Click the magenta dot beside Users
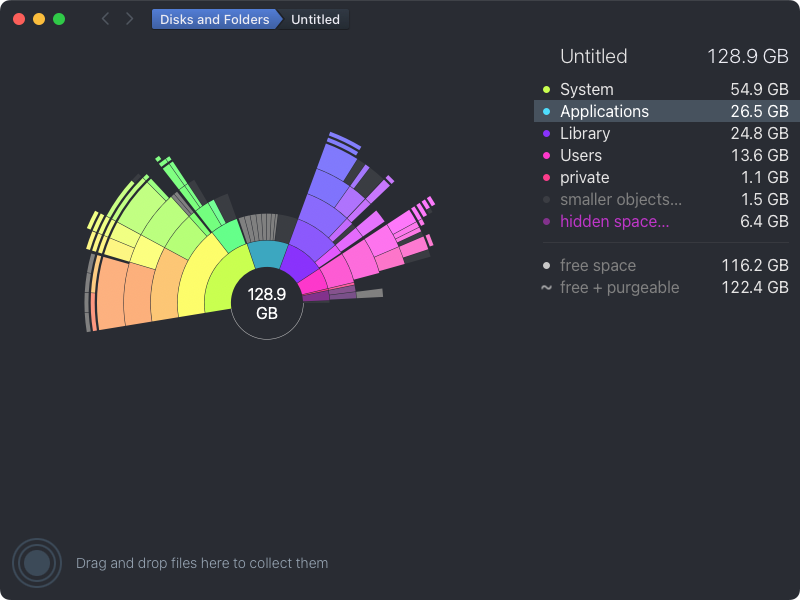This screenshot has width=800, height=600. (546, 156)
